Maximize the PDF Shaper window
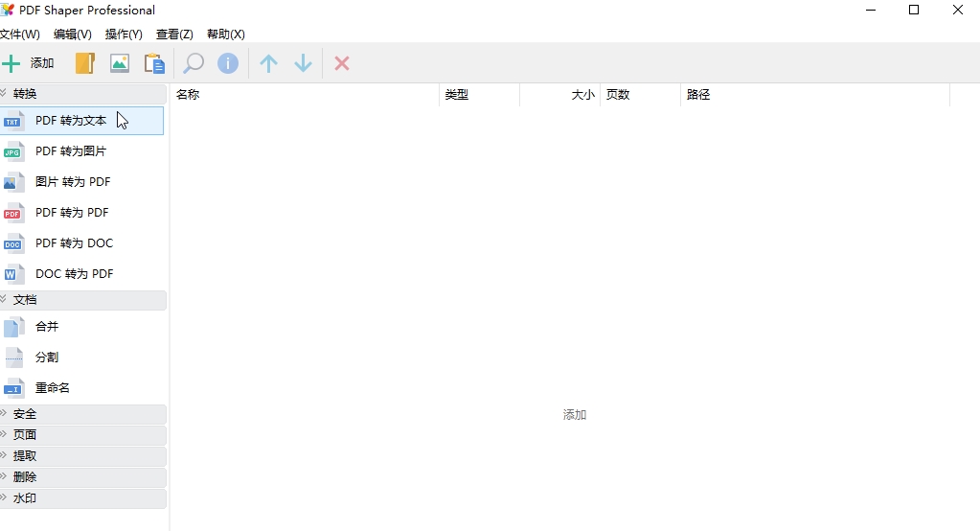Viewport: 980px width, 531px height. pos(914,10)
